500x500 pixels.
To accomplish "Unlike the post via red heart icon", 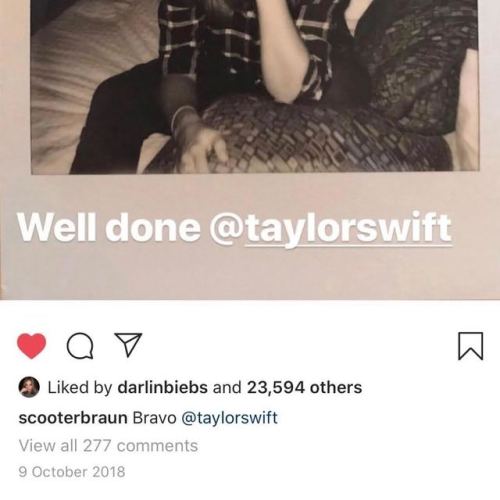I will pos(32,346).
